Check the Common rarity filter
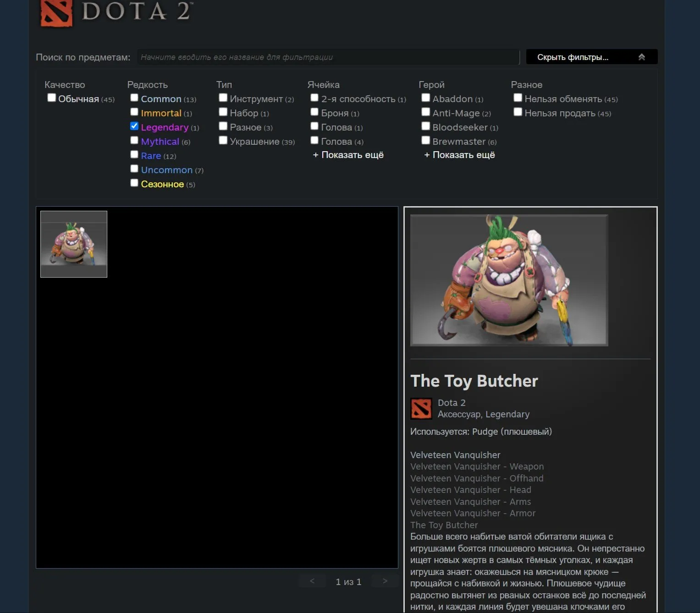This screenshot has height=613, width=700. (134, 98)
